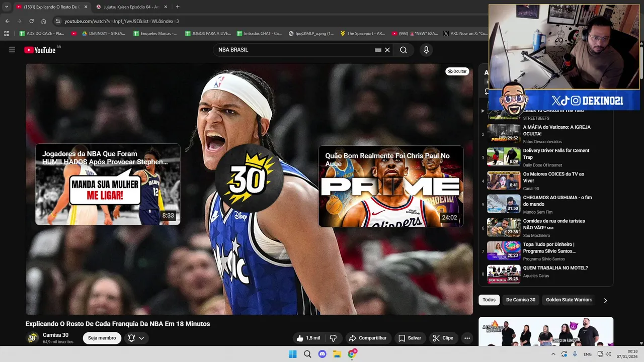This screenshot has height=362, width=644.
Task: Play Comidas de rua onde turistas video
Action: (546, 228)
